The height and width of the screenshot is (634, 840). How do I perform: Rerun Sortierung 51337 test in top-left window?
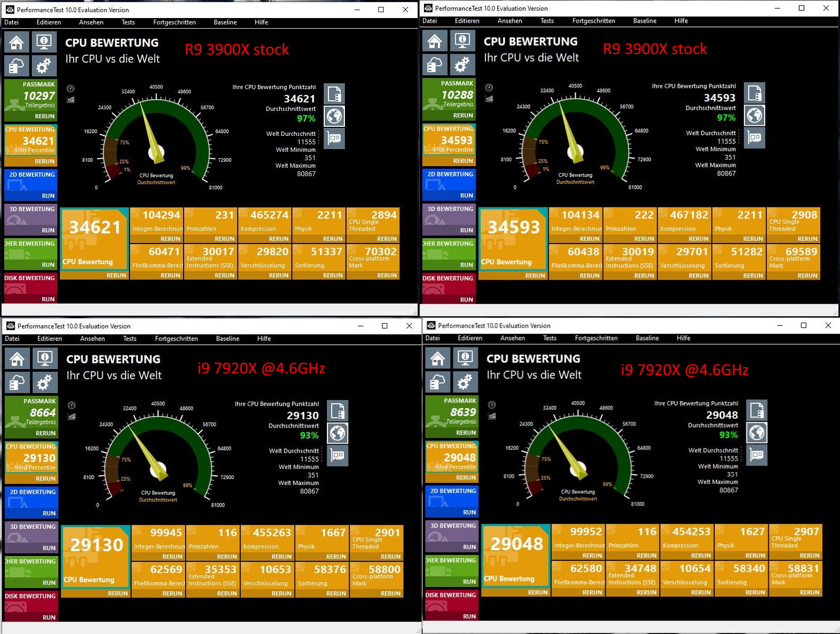333,275
